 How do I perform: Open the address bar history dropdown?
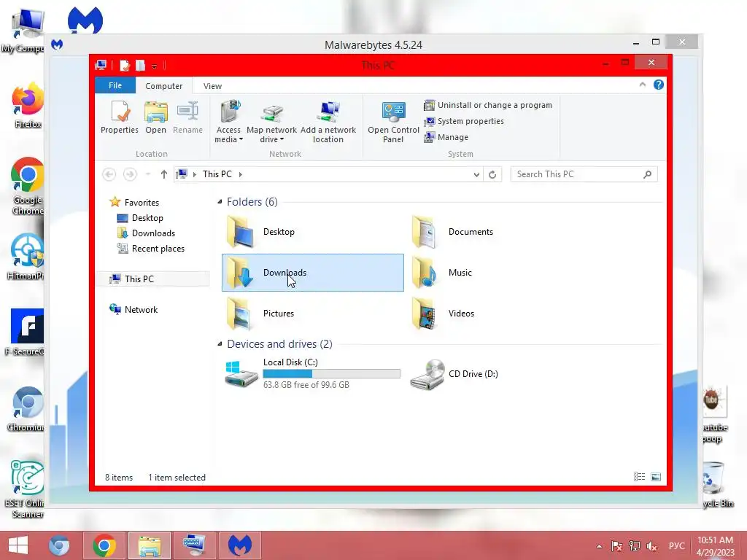click(476, 175)
